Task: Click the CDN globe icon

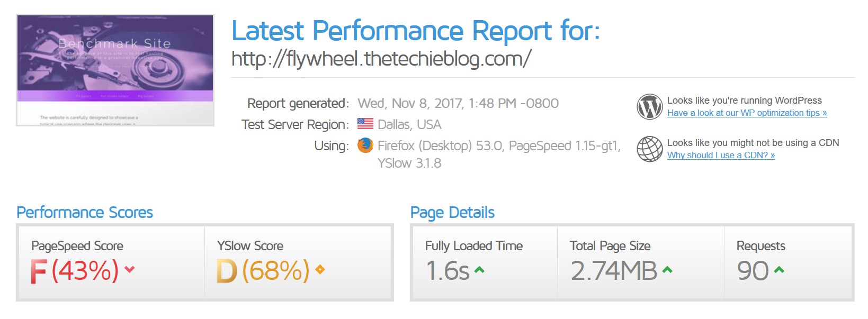Action: tap(650, 149)
